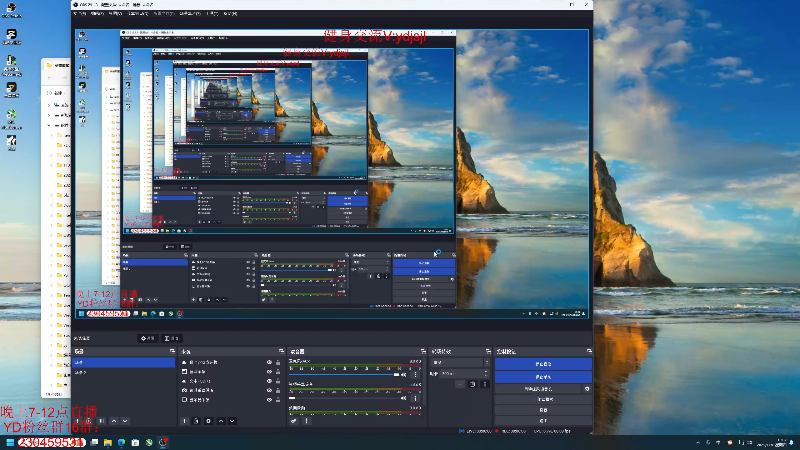Open Microsoft Store from the taskbar
800x450 pixels.
point(135,442)
